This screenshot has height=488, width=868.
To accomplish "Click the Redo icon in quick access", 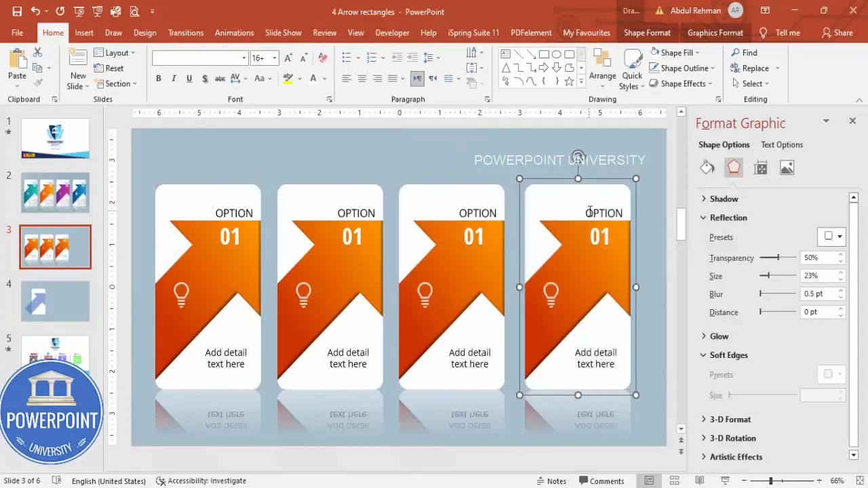I will 60,12.
